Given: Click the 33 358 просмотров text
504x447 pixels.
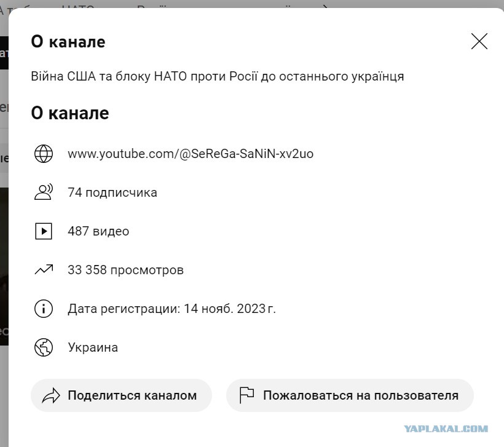Looking at the screenshot, I should point(125,270).
